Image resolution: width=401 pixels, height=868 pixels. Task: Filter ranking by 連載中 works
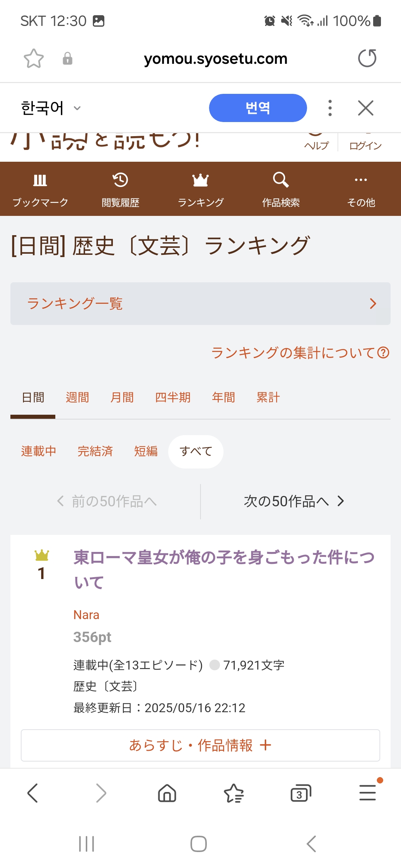39,451
